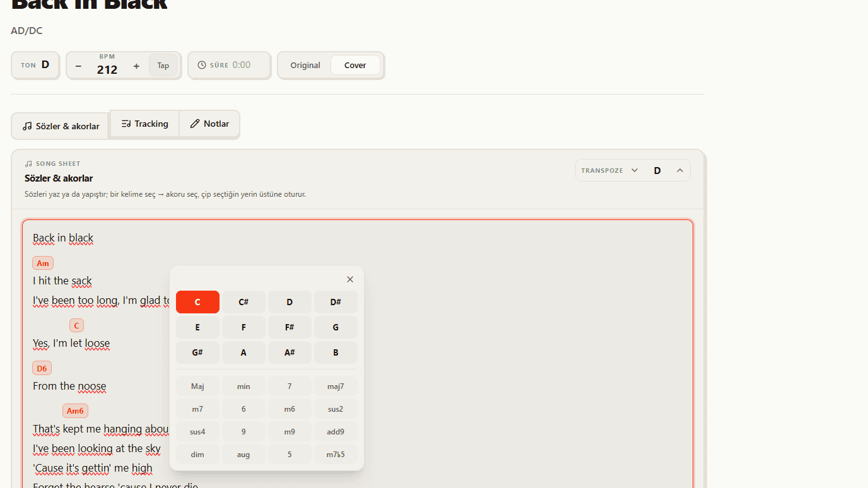This screenshot has height=488, width=868.
Task: Choose the dim chord quality
Action: [x=197, y=455]
